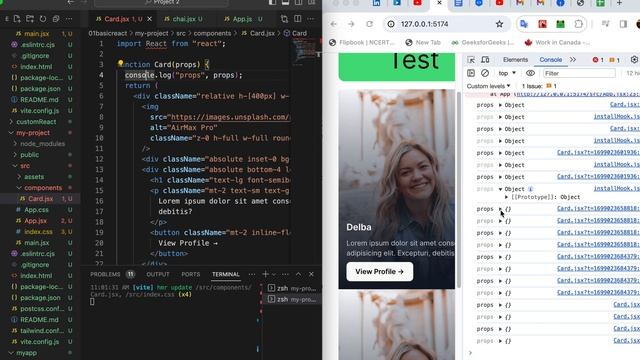
Task: Open Chrome side panel icon
Action: point(623,24)
